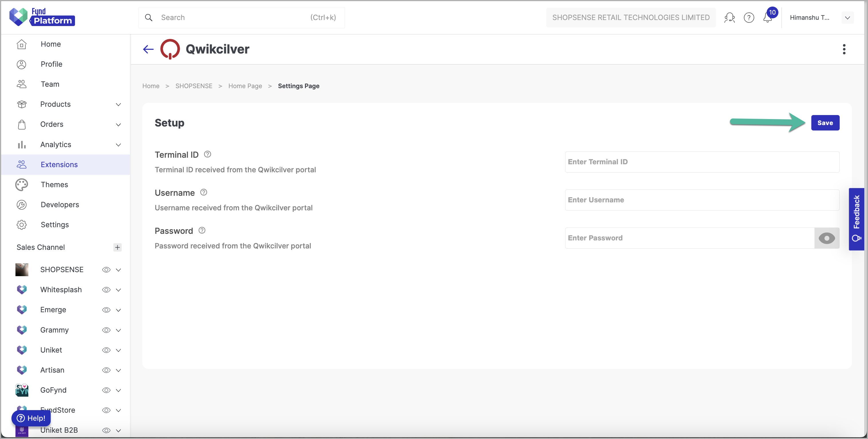Image resolution: width=868 pixels, height=439 pixels.
Task: Open Developers in the sidebar
Action: tap(66, 205)
